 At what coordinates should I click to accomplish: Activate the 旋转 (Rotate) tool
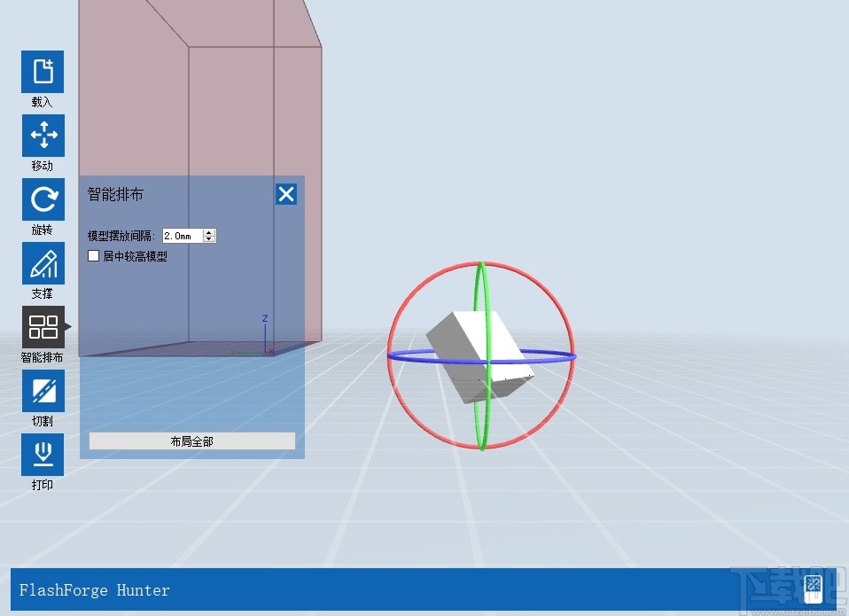click(42, 199)
